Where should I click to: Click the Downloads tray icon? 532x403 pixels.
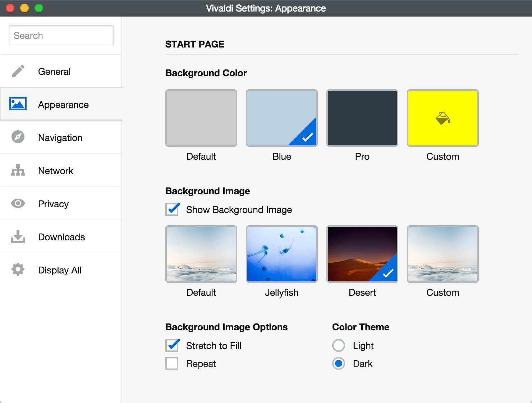(x=18, y=237)
